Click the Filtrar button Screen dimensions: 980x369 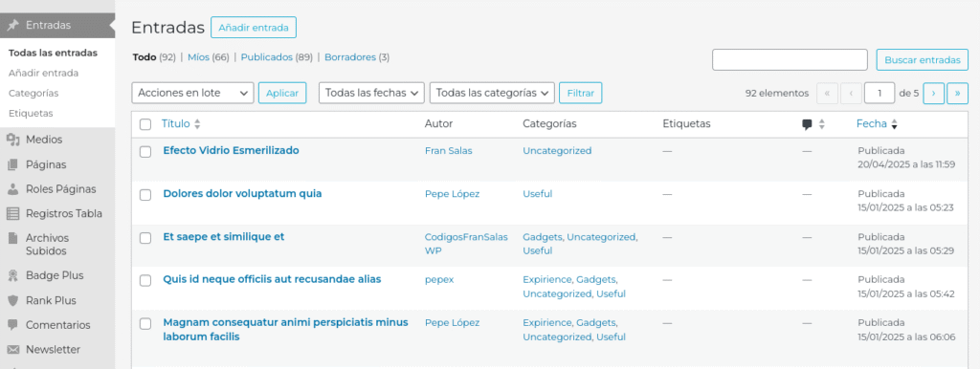(580, 93)
